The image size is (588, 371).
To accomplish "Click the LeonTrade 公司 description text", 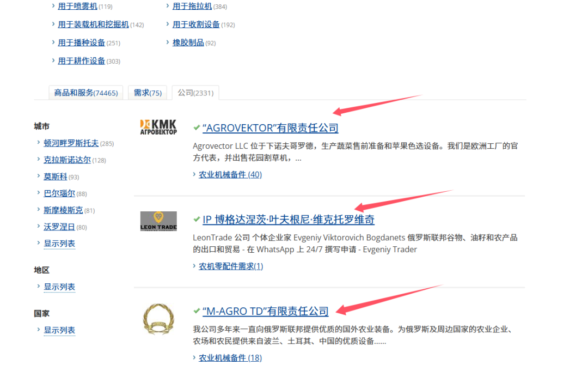I will point(355,244).
